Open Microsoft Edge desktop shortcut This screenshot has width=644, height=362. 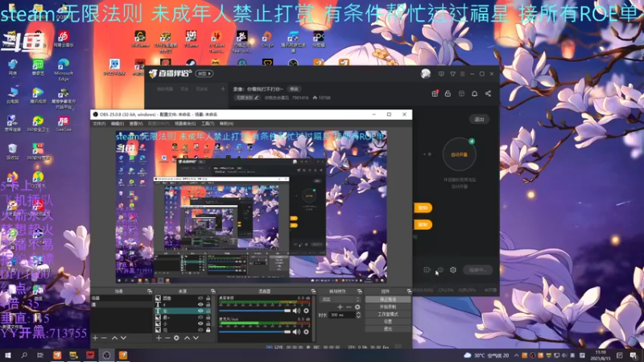[64, 70]
